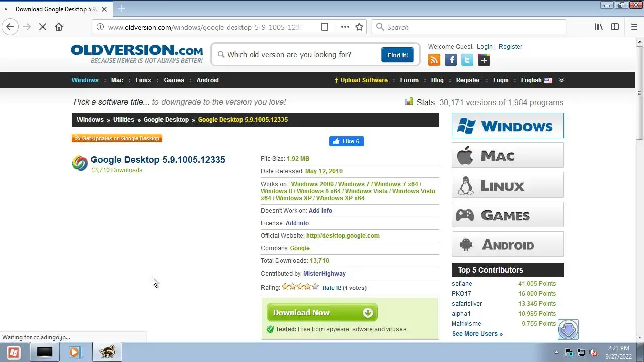
Task: Click the URL address field
Action: (x=206, y=27)
